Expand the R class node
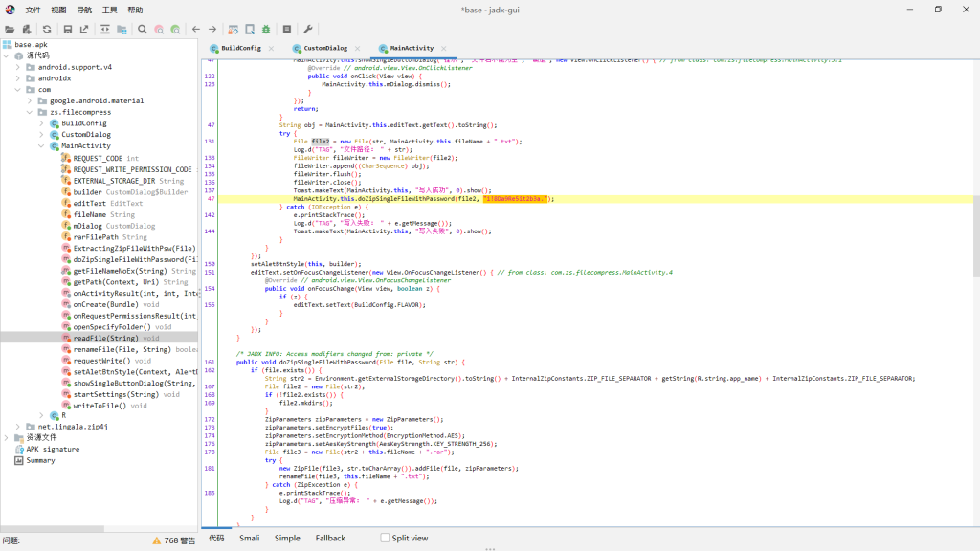Screen dimensions: 980x551 [x=41, y=415]
